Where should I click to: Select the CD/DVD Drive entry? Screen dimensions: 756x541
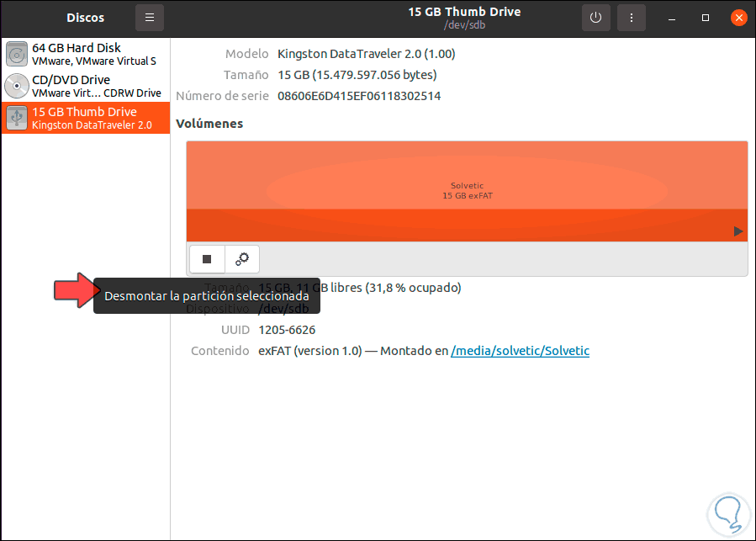pyautogui.click(x=86, y=86)
